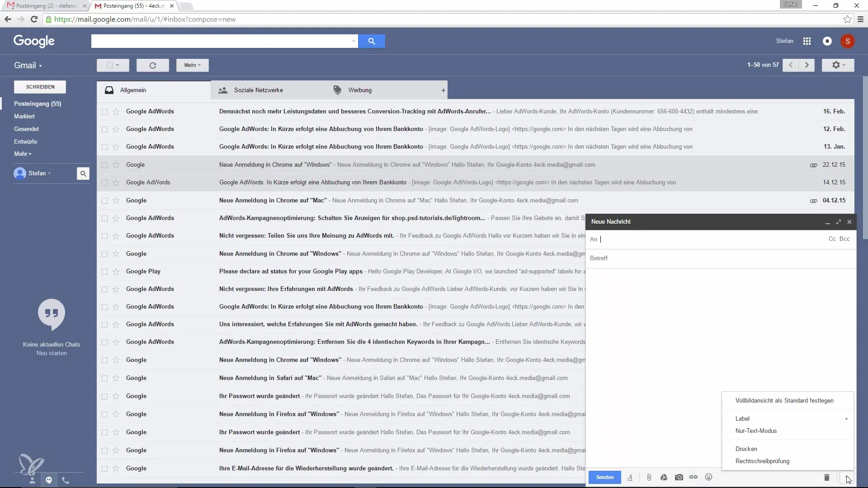The height and width of the screenshot is (488, 868).
Task: Tick checkbox for 22.12.15 Google message
Action: [x=104, y=165]
